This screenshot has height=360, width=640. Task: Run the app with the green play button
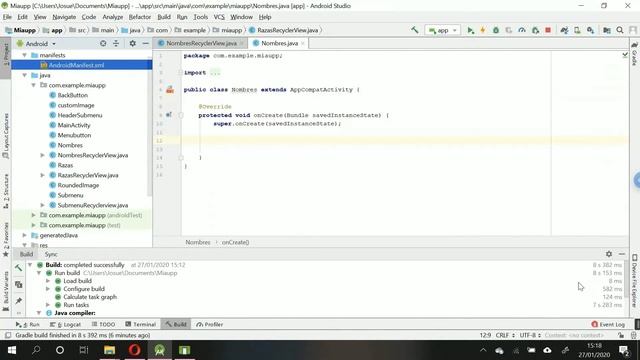[470, 30]
